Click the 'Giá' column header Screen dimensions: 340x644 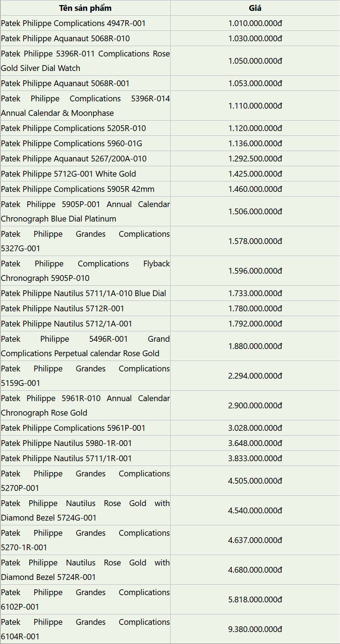pyautogui.click(x=255, y=8)
